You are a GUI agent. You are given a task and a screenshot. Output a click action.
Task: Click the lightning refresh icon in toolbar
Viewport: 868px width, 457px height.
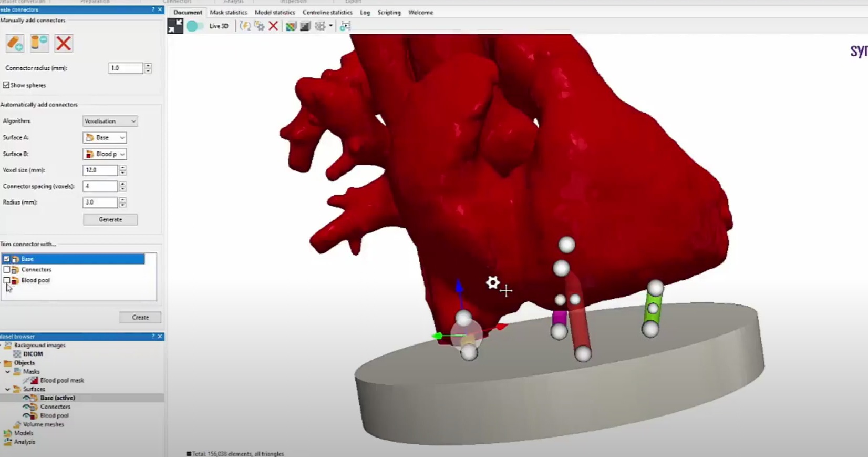click(x=245, y=26)
